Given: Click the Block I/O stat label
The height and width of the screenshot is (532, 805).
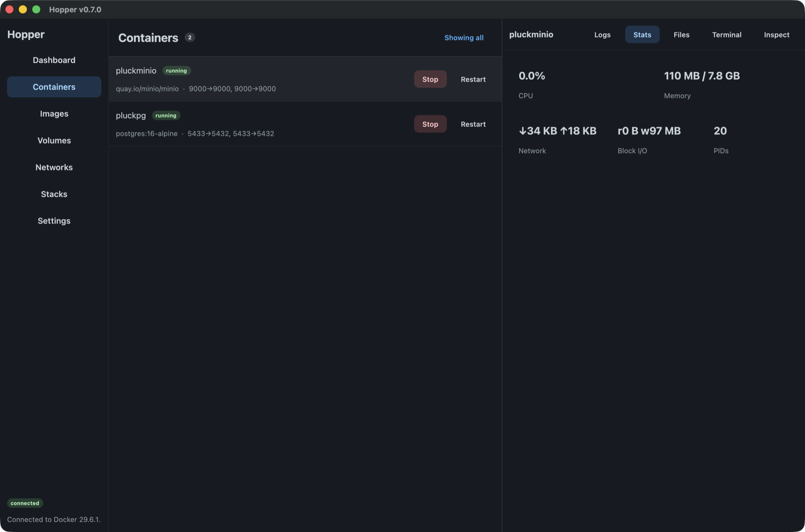Looking at the screenshot, I should click(x=632, y=151).
